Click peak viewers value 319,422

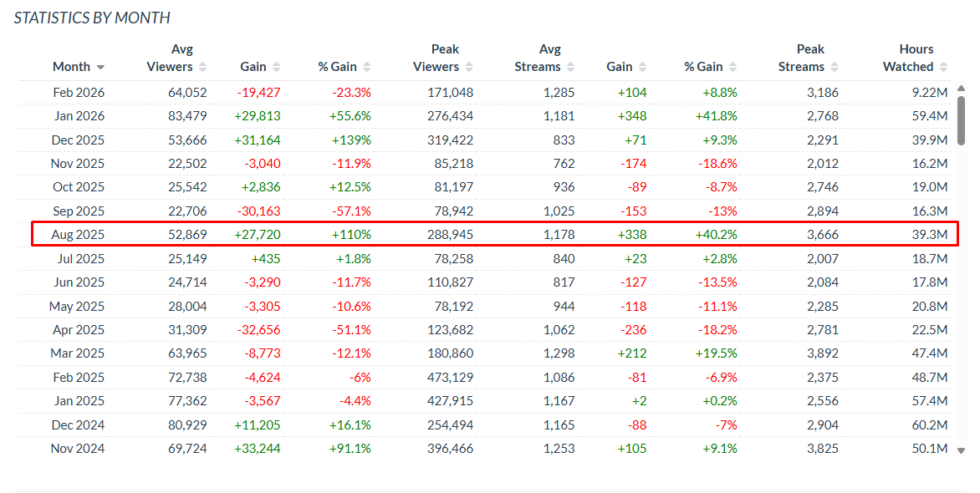pos(451,140)
